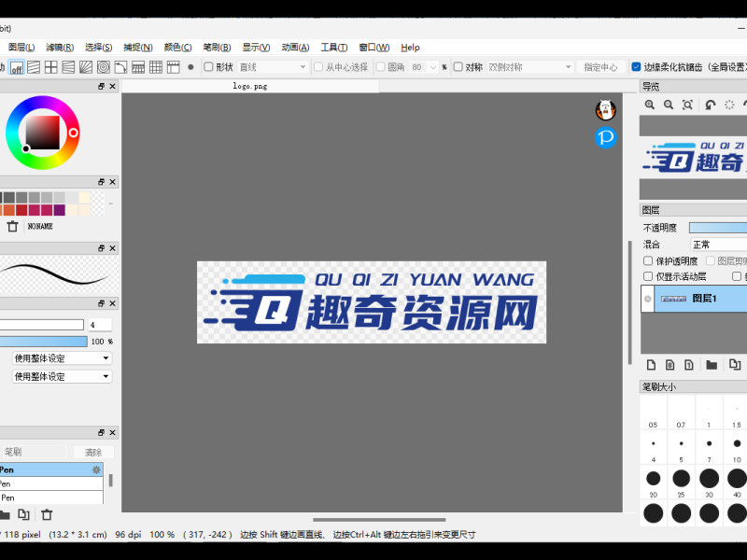
Task: Reset canvas rotation in Navigator
Action: click(729, 105)
